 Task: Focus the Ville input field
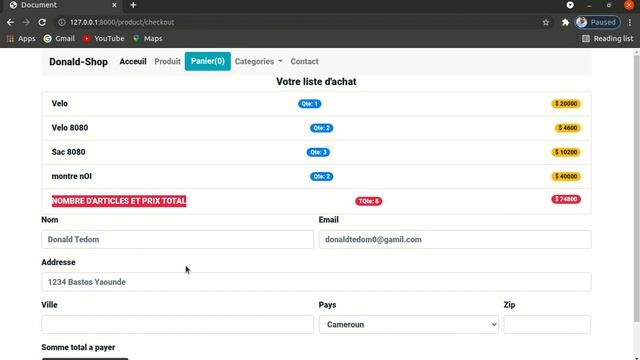(178, 324)
